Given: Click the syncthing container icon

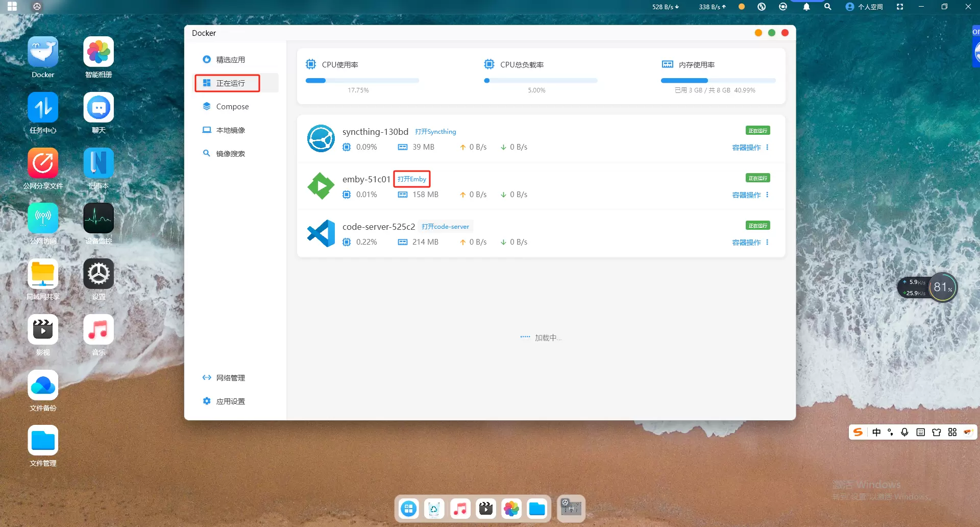Looking at the screenshot, I should pyautogui.click(x=321, y=138).
